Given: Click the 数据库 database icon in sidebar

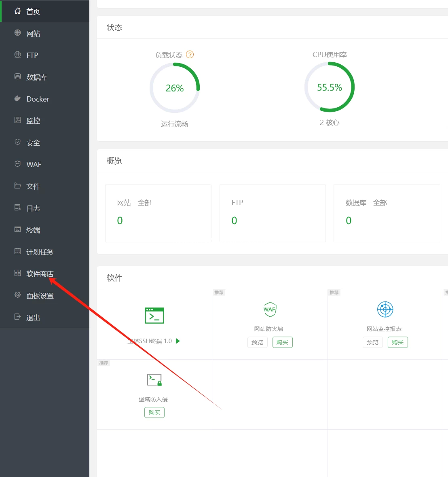Looking at the screenshot, I should pyautogui.click(x=18, y=76).
